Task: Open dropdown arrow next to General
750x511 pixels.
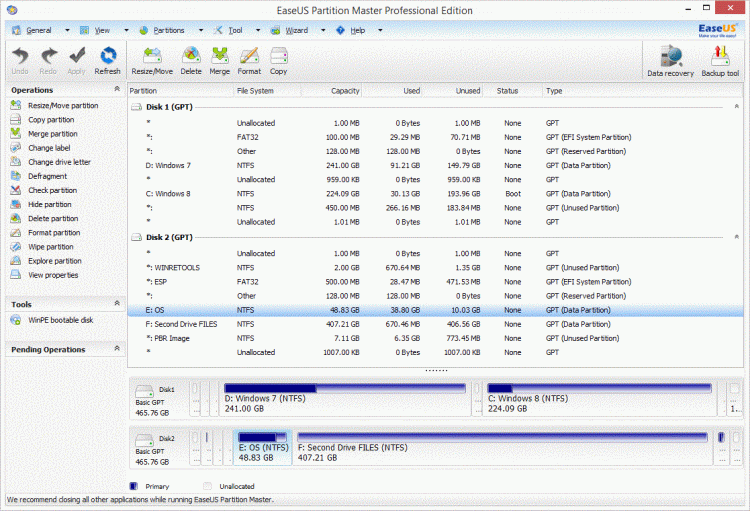Action: coord(67,30)
